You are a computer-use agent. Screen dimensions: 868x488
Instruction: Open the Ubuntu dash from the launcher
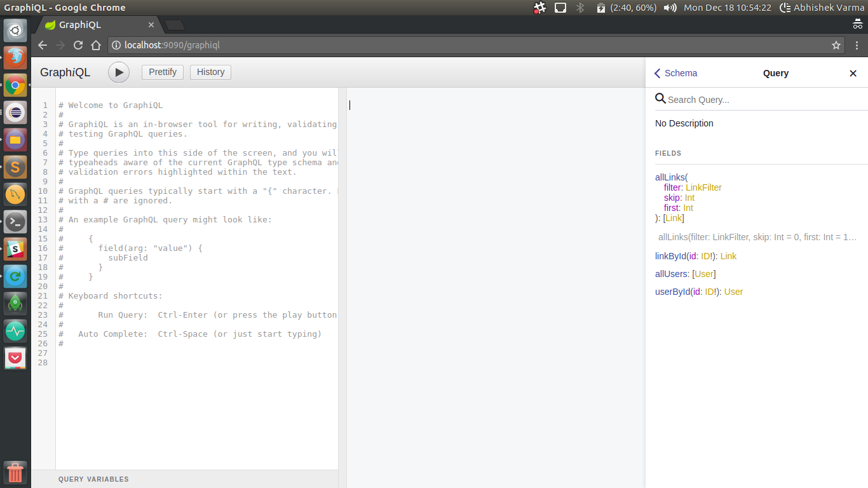point(15,30)
